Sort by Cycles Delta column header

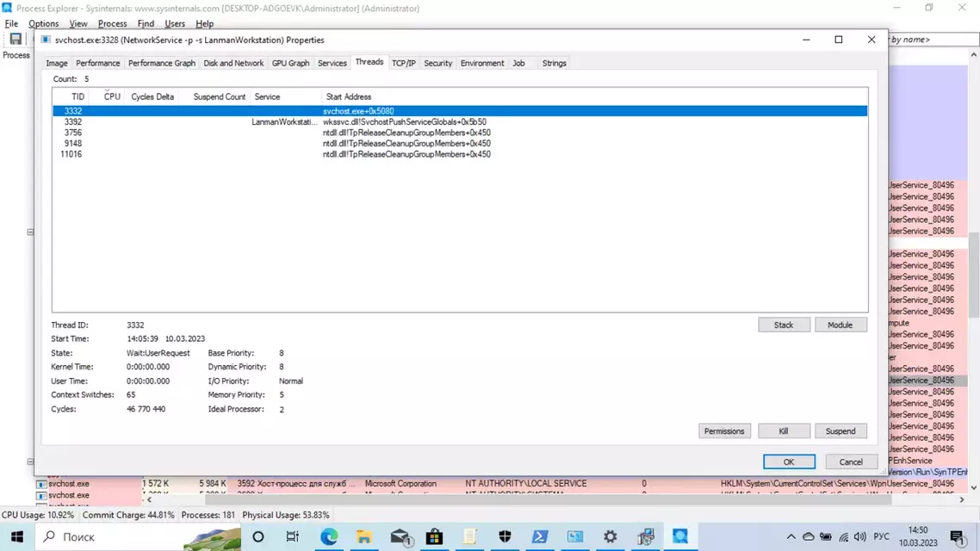(152, 96)
